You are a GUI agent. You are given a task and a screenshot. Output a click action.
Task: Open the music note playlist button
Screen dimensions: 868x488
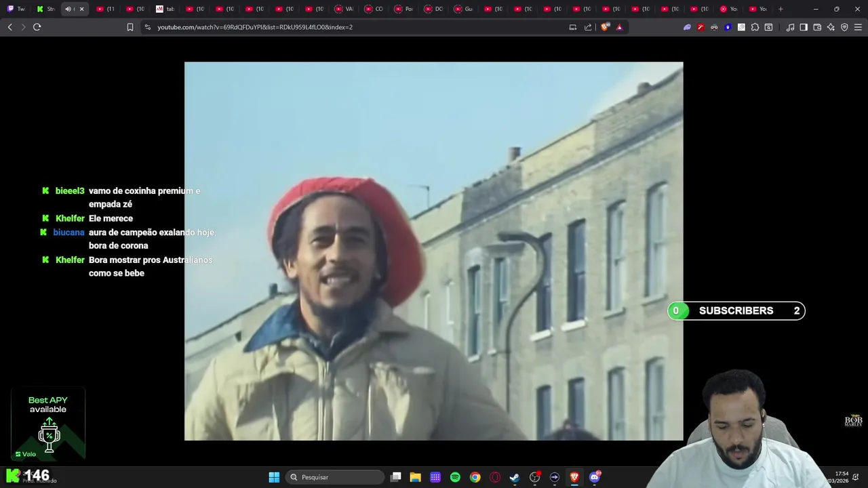[x=790, y=27]
